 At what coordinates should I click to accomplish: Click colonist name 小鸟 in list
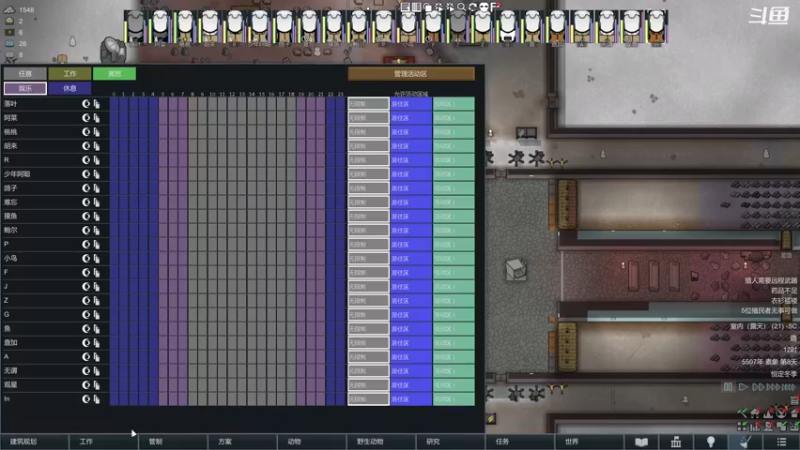(x=11, y=258)
